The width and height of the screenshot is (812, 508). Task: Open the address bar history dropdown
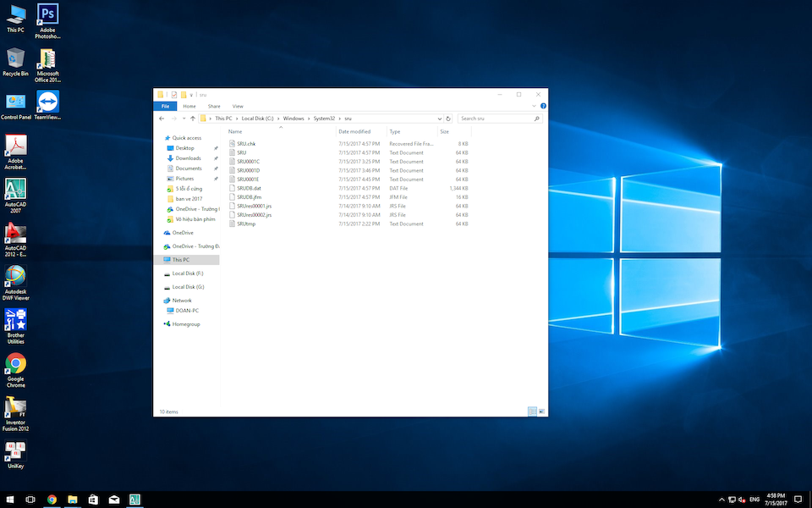point(439,118)
